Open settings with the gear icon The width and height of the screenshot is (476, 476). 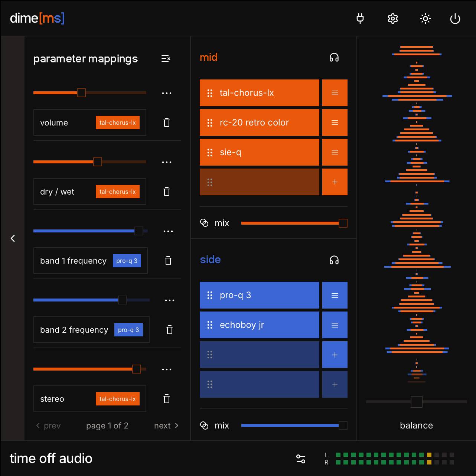tap(392, 19)
